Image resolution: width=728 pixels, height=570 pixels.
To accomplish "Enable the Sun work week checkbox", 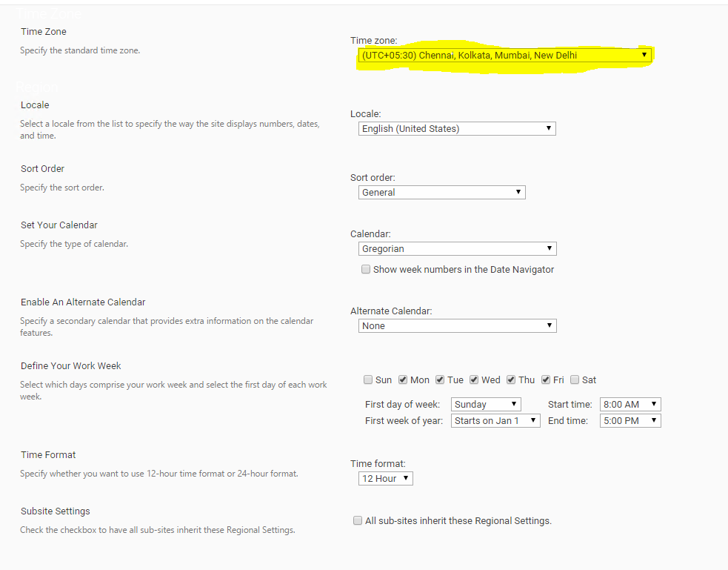I will (368, 380).
